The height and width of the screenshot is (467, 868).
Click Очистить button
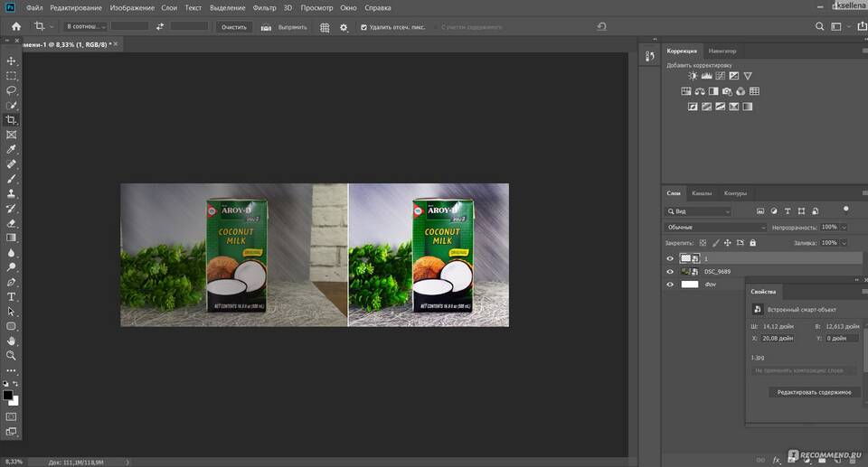click(x=234, y=27)
